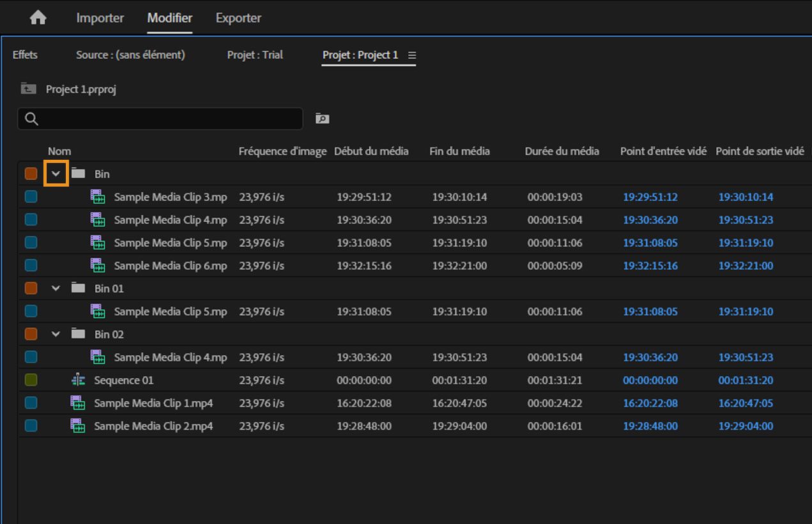This screenshot has width=812, height=524.
Task: Collapse the Bin 02 folder chevron
Action: [56, 334]
